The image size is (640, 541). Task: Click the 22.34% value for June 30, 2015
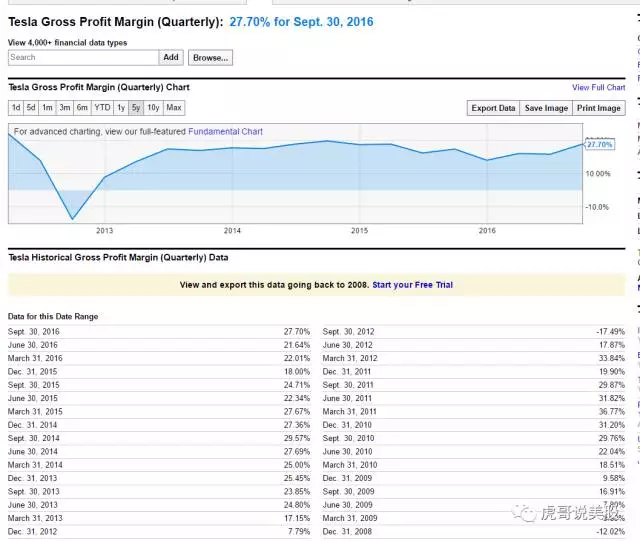tap(297, 398)
